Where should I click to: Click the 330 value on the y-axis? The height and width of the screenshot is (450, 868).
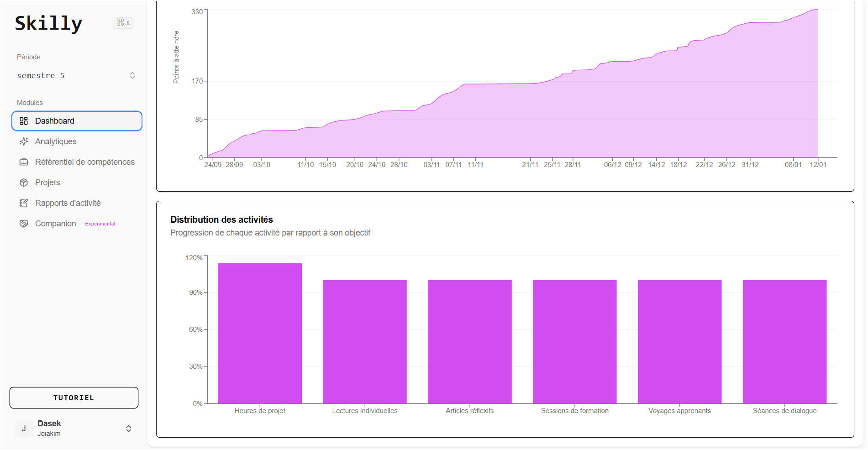[x=197, y=12]
